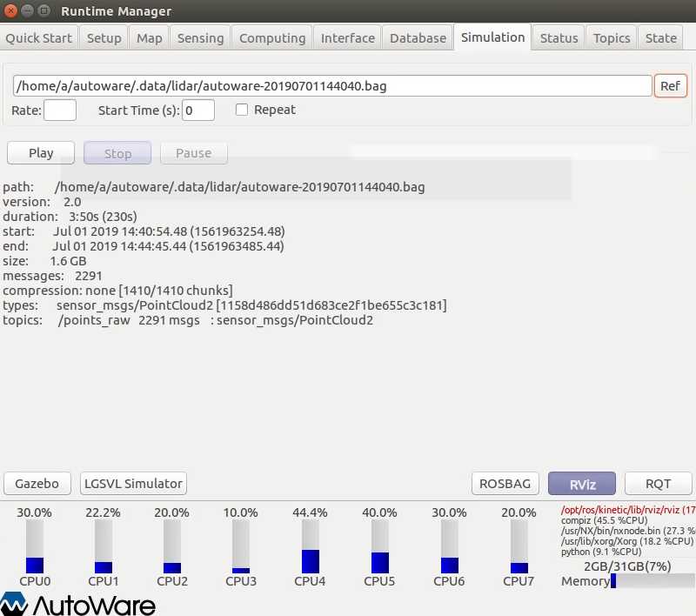Click the 'compression: none' line
This screenshot has height=616, width=696.
point(117,291)
